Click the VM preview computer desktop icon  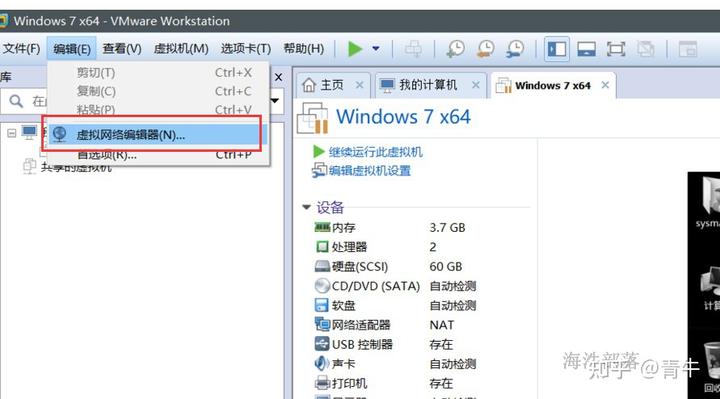pyautogui.click(x=711, y=281)
